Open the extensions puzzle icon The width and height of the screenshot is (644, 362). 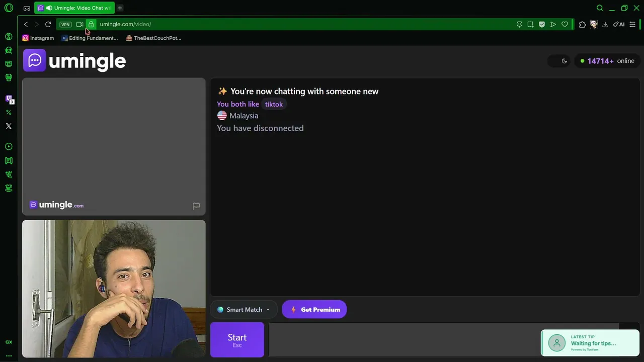pyautogui.click(x=583, y=24)
